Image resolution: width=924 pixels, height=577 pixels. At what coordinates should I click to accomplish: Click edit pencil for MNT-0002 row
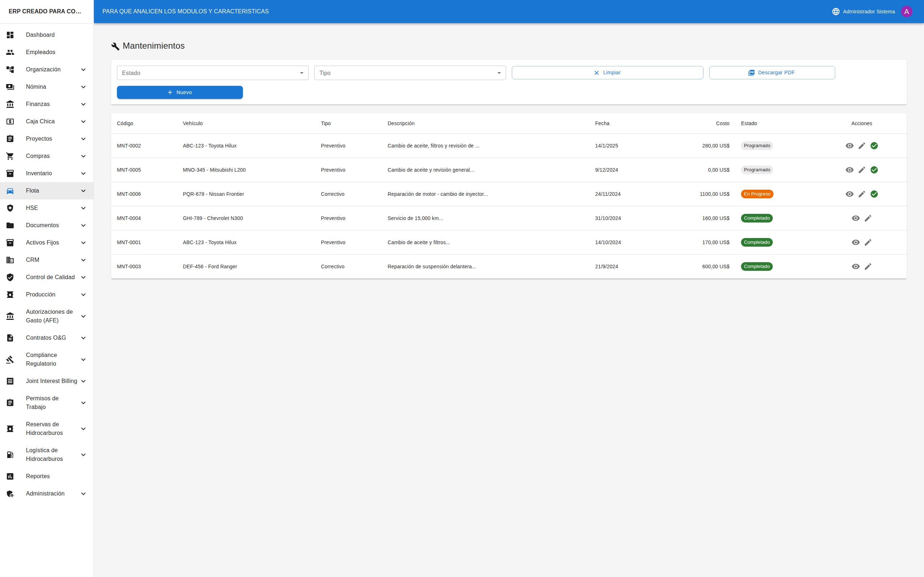(862, 146)
